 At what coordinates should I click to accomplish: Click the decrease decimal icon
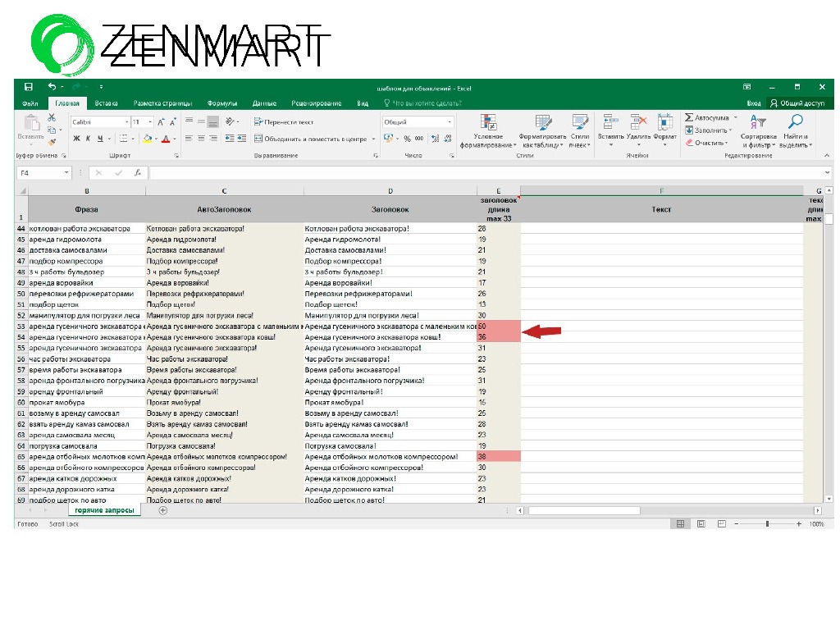click(448, 139)
